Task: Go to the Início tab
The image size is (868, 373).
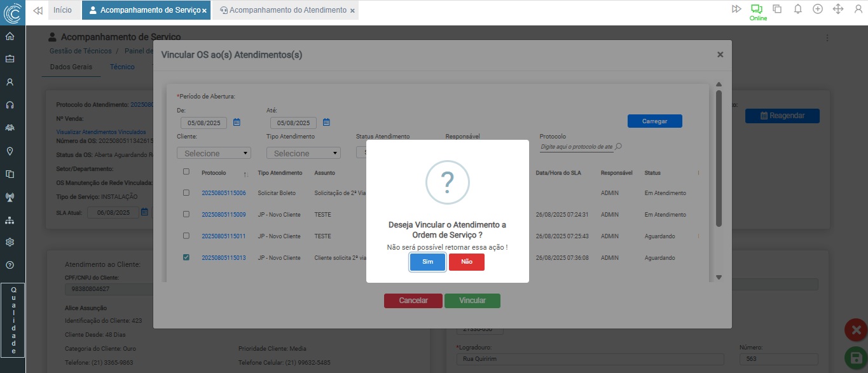Action: pos(62,10)
